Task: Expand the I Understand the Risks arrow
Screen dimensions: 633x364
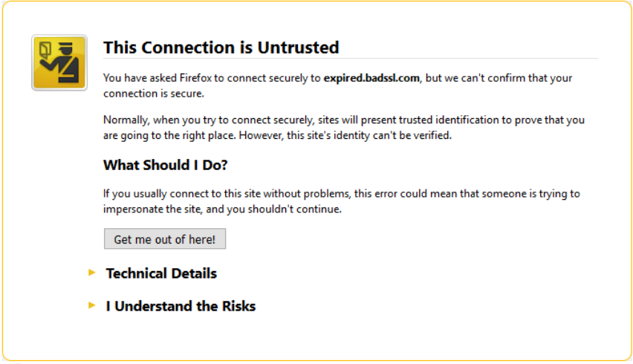Action: pyautogui.click(x=92, y=305)
